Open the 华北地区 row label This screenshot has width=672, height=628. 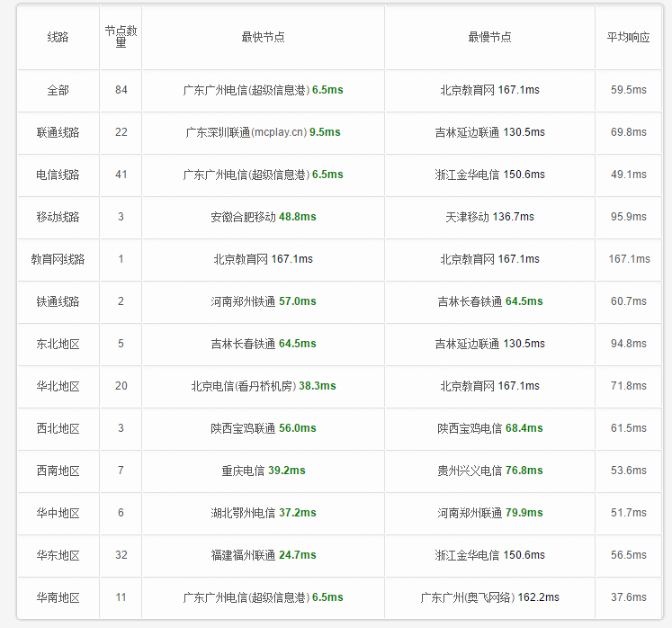58,386
